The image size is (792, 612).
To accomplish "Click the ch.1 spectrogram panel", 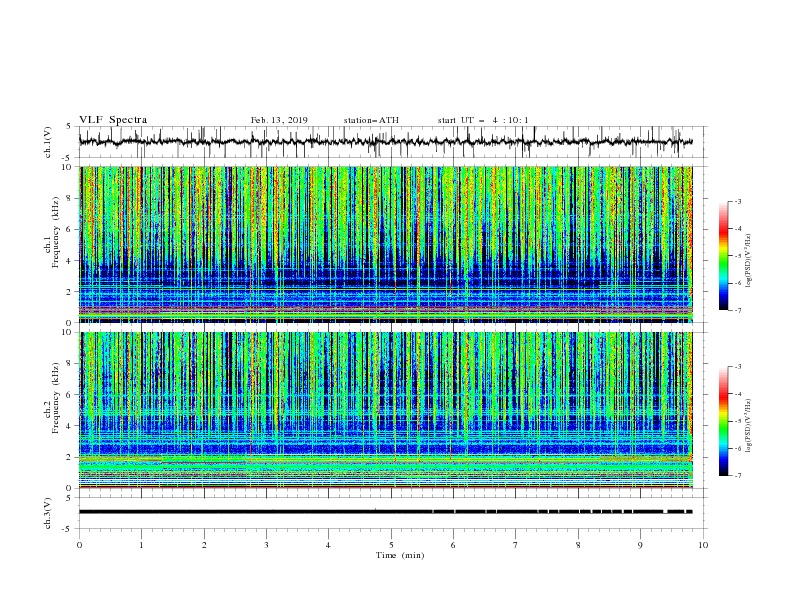I will [386, 244].
